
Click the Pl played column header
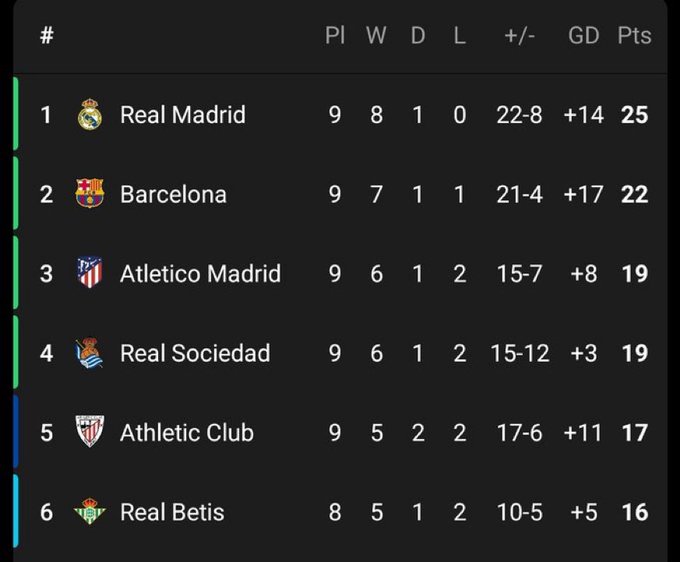click(335, 36)
